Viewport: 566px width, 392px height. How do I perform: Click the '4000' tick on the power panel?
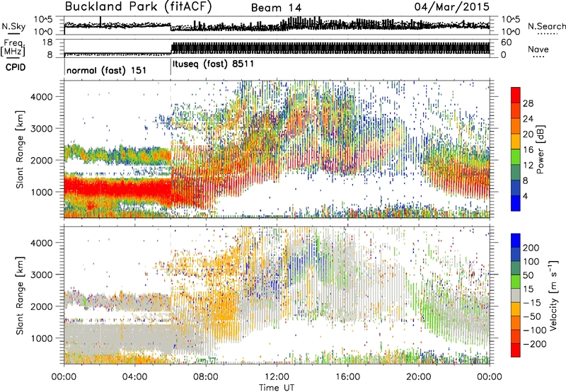tap(42, 97)
